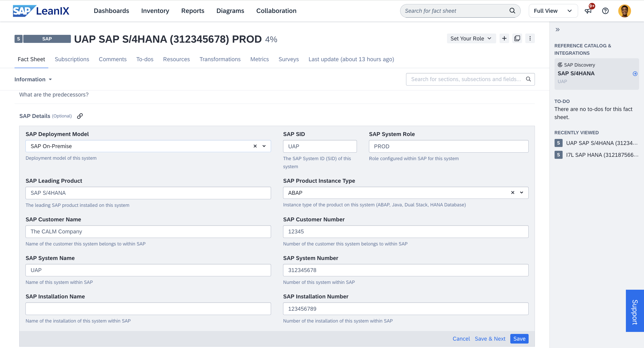This screenshot has width=644, height=348.
Task: Cancel the SAP Details edits
Action: (x=461, y=339)
